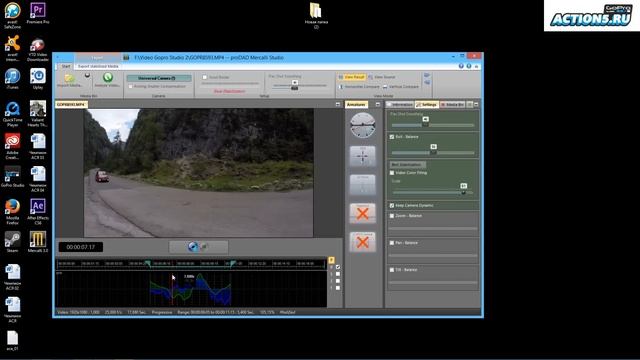640x360 pixels.
Task: Click the small button right of play
Action: pyautogui.click(x=205, y=247)
